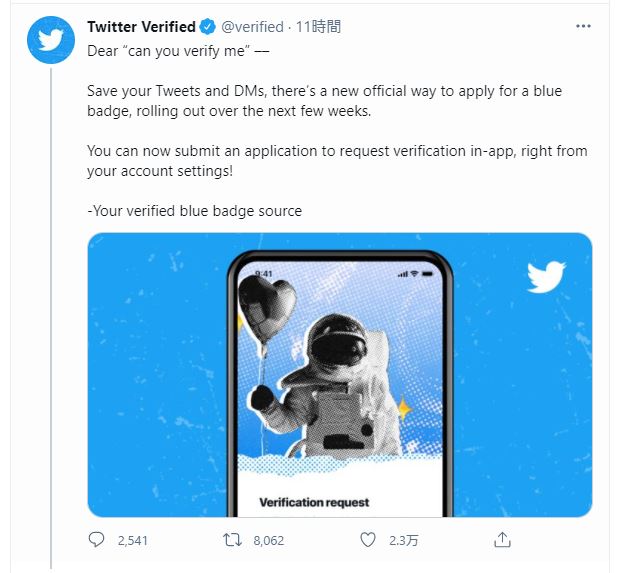Image resolution: width=637 pixels, height=573 pixels.
Task: Click Twitter Verified profile avatar
Action: (50, 41)
